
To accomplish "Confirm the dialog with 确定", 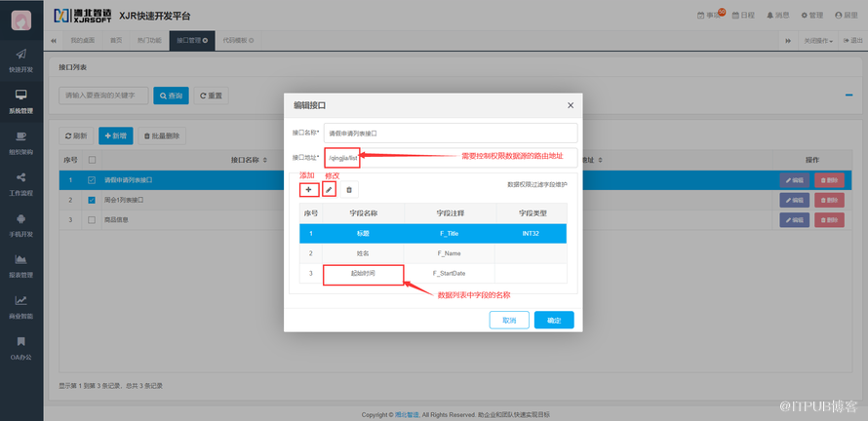I will (554, 321).
